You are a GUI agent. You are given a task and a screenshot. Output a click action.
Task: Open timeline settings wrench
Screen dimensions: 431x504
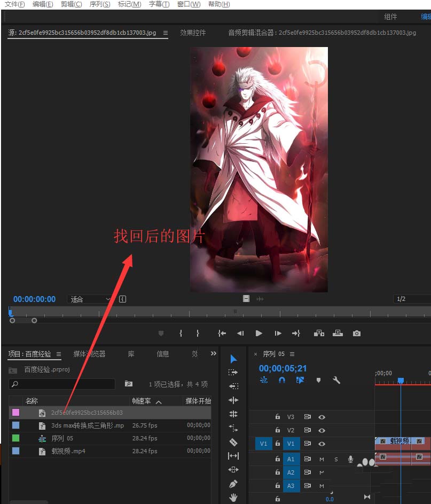pos(336,380)
